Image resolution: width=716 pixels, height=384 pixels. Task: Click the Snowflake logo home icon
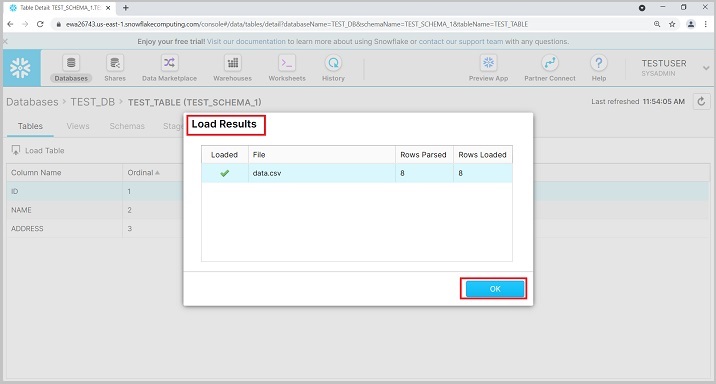coord(21,68)
